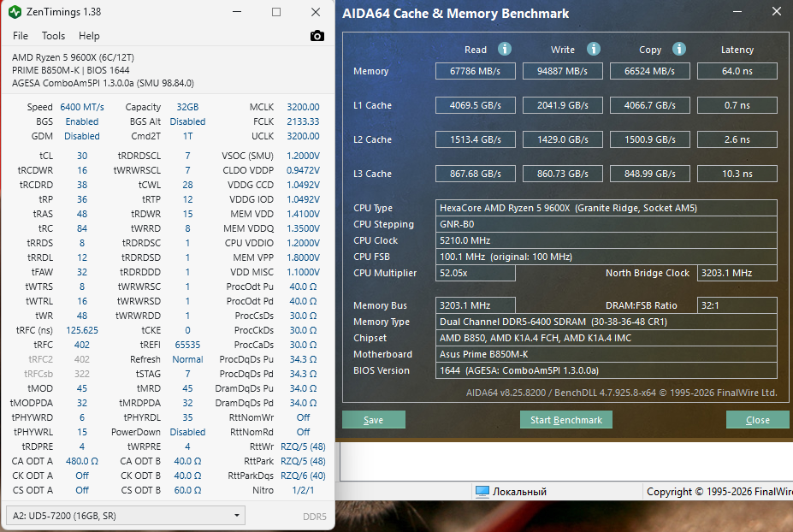Click the Refresh Normal value
This screenshot has width=793, height=532.
[187, 359]
